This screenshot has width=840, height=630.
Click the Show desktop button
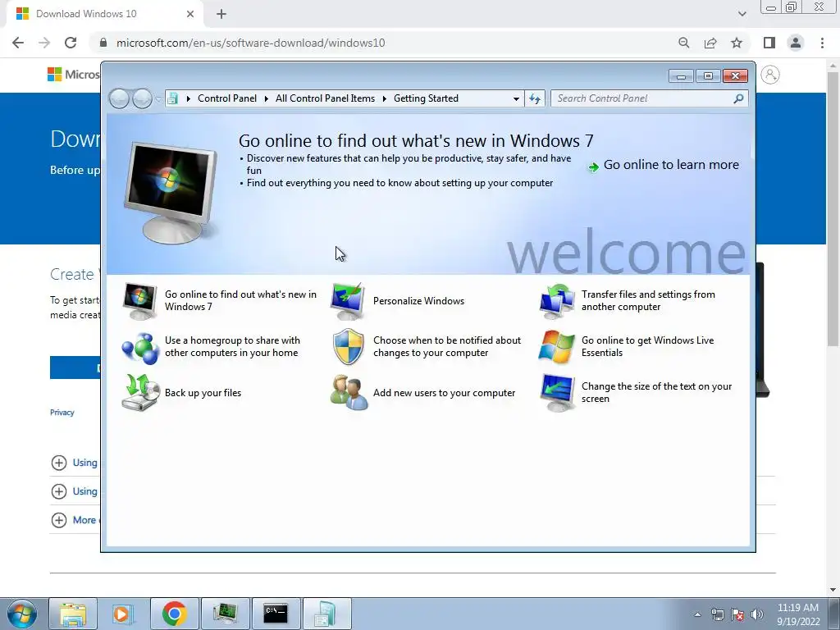tap(834, 614)
